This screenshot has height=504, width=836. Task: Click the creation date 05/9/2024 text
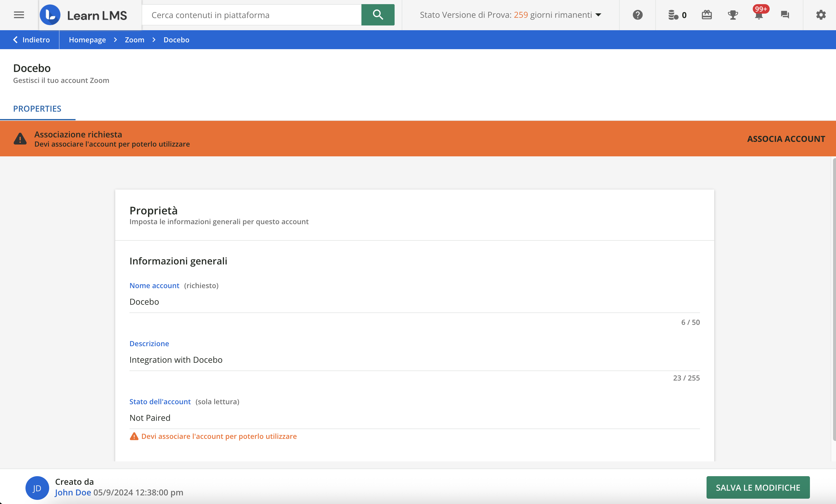coord(138,492)
